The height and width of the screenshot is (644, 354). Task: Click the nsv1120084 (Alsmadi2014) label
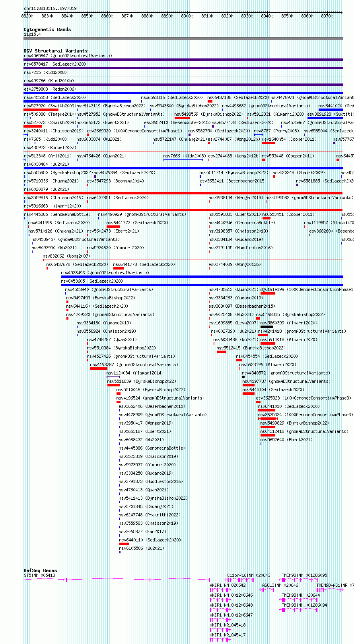point(135,373)
